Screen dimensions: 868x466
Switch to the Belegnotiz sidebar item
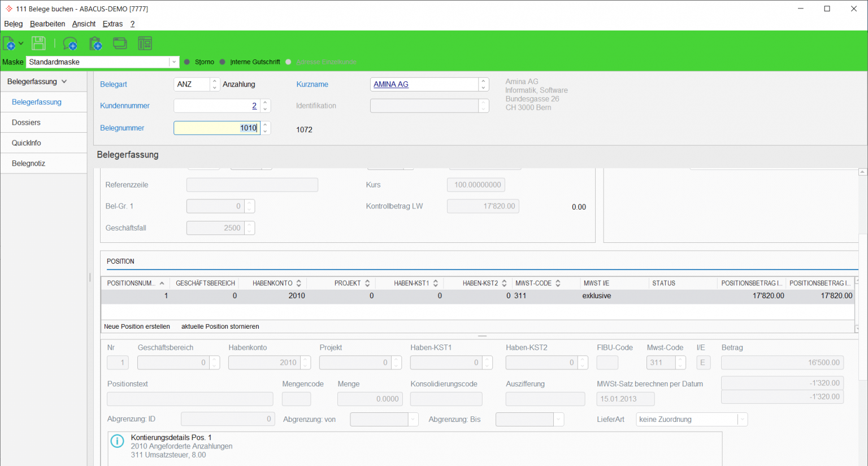click(44, 163)
